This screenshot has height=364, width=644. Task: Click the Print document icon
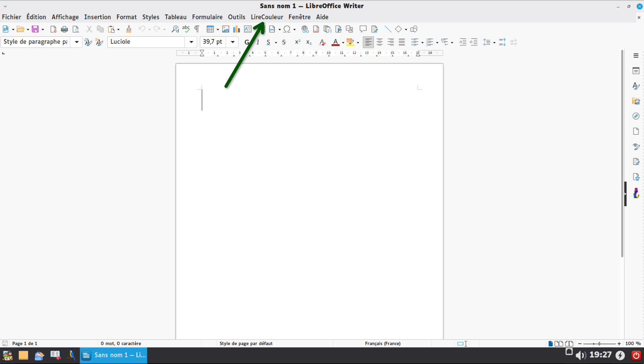(64, 29)
